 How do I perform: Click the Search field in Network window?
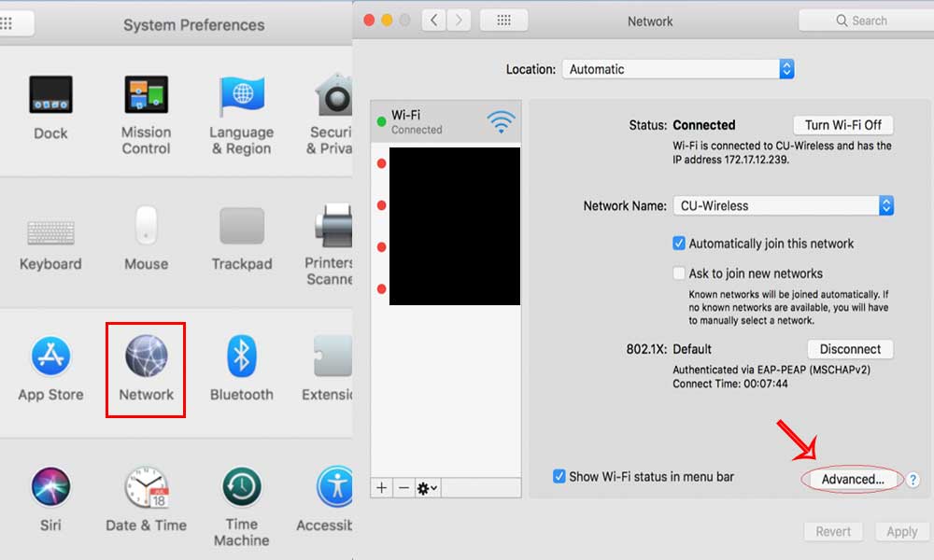point(866,21)
